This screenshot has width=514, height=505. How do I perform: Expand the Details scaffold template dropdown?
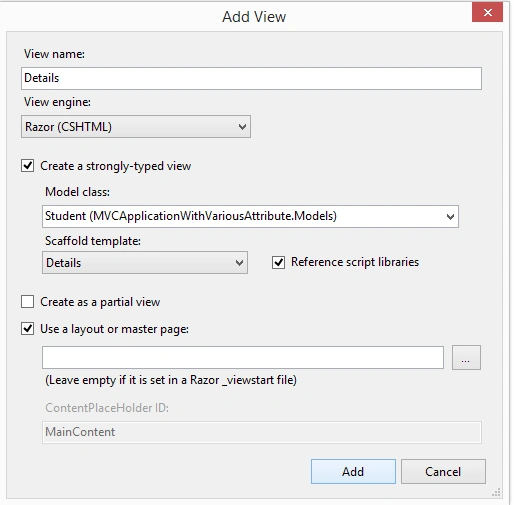point(145,263)
